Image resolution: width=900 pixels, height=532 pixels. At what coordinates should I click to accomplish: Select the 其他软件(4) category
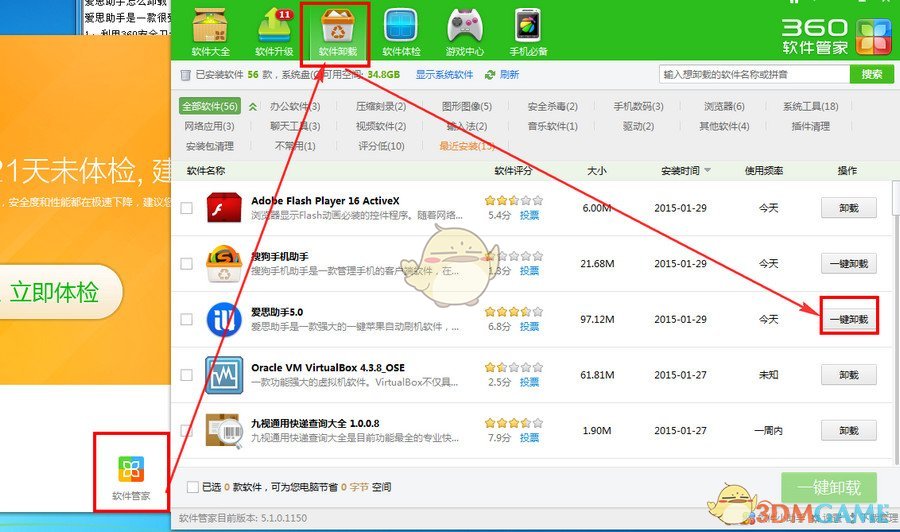coord(724,126)
